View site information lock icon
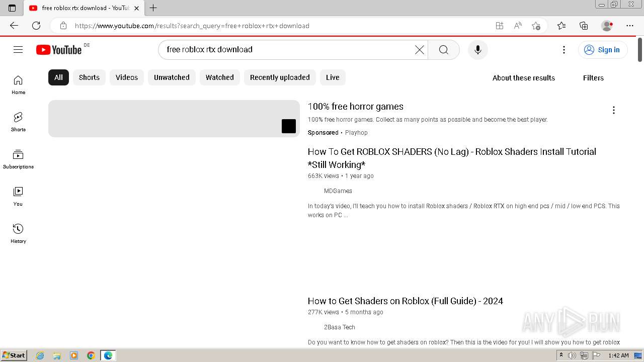 click(63, 26)
